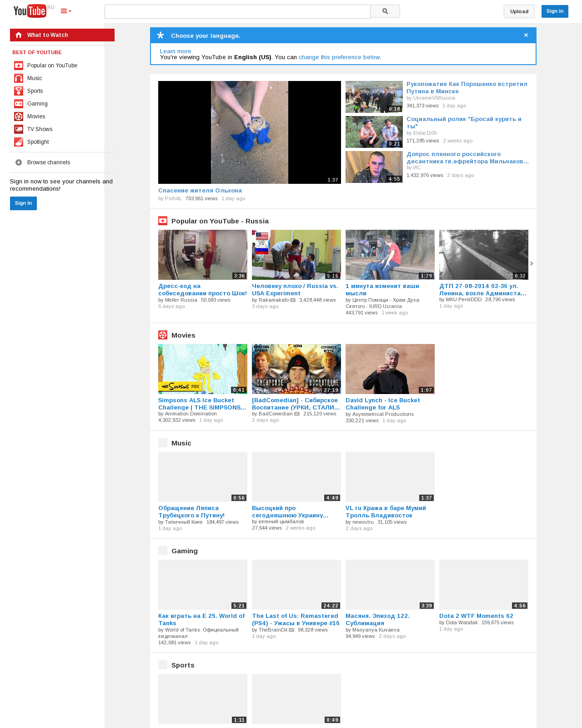Open Спасение жителя Ольхона title link

pyautogui.click(x=200, y=190)
